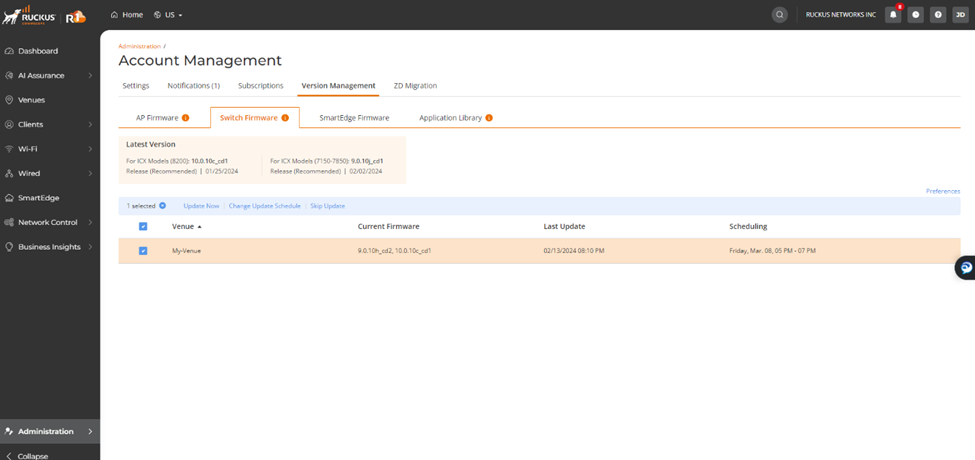Click the Wired sidebar icon

tap(9, 173)
